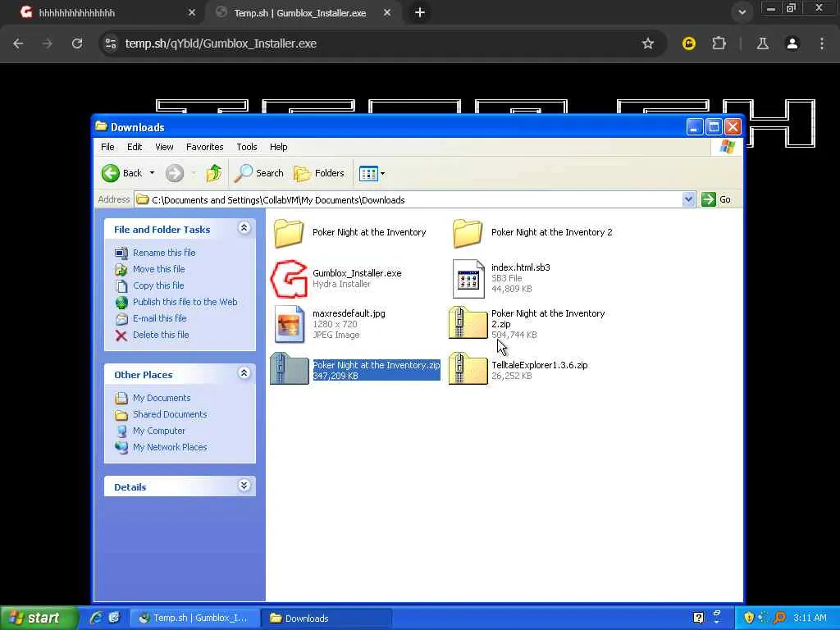
Task: Open the Edit menu
Action: [135, 147]
